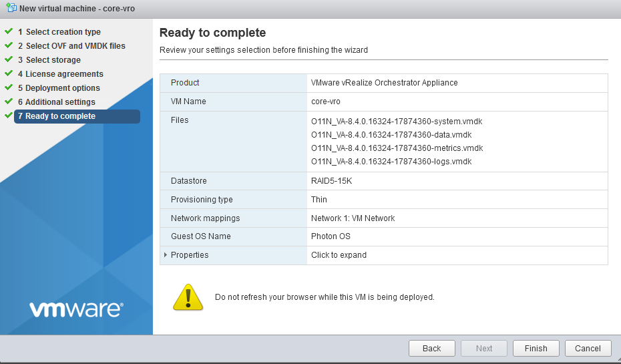This screenshot has height=364, width=621.
Task: Click the Finish button
Action: (536, 348)
